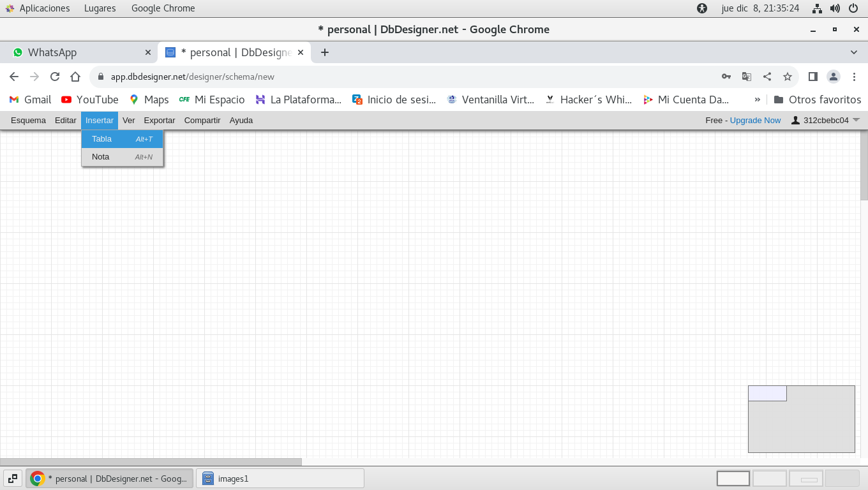Switch to the WhatsApp tab
Image resolution: width=868 pixels, height=490 pixels.
pyautogui.click(x=77, y=52)
